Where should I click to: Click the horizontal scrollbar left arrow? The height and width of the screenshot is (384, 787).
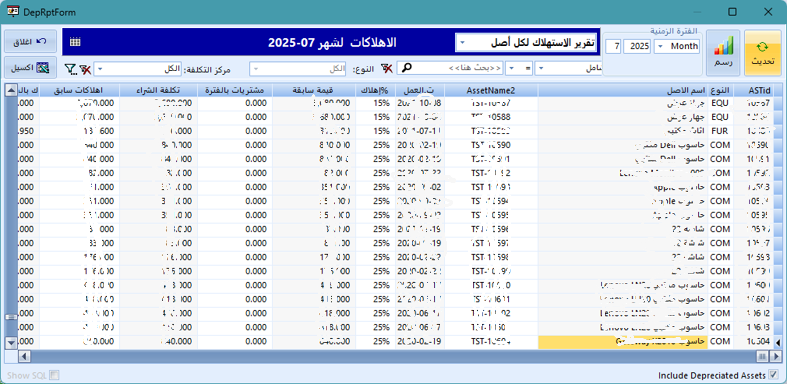click(x=24, y=356)
